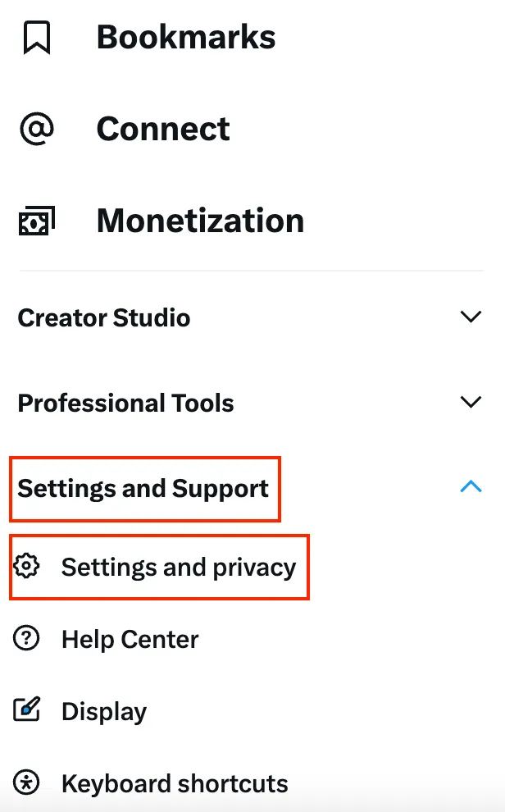Go to the Connect page
This screenshot has height=812, width=505.
(163, 130)
